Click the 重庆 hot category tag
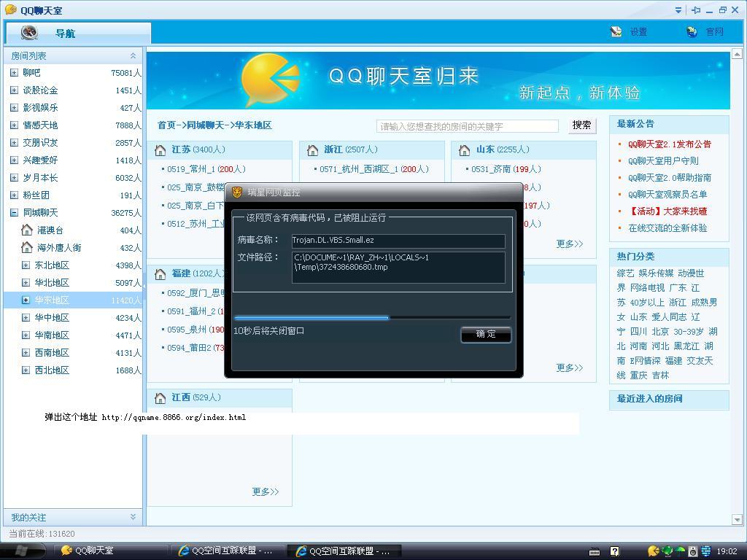 click(638, 376)
